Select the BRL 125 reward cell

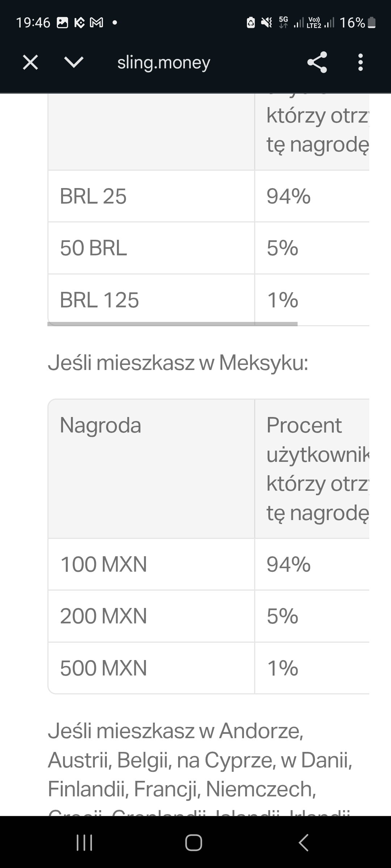(x=151, y=300)
